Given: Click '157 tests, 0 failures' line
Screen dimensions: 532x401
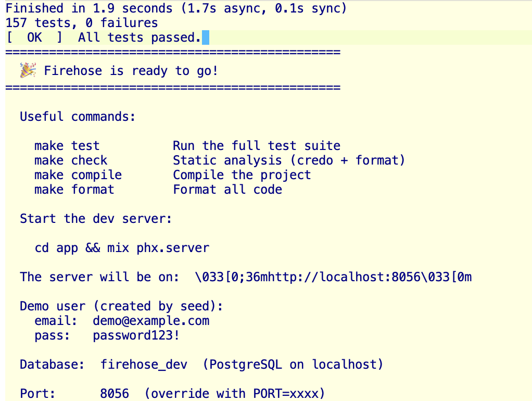Looking at the screenshot, I should (82, 23).
